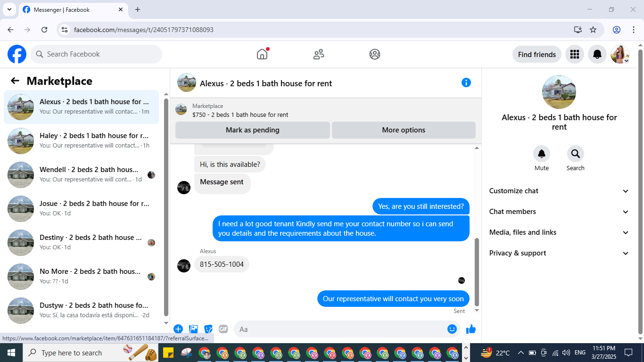
Task: Open the taskbar clock showing 11:51 PM
Action: (x=603, y=353)
